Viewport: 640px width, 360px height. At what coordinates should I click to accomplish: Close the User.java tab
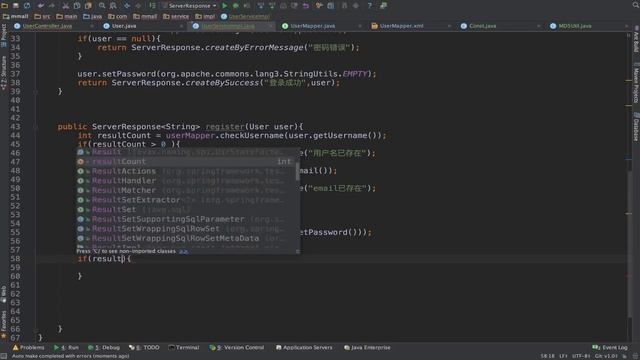pos(181,26)
